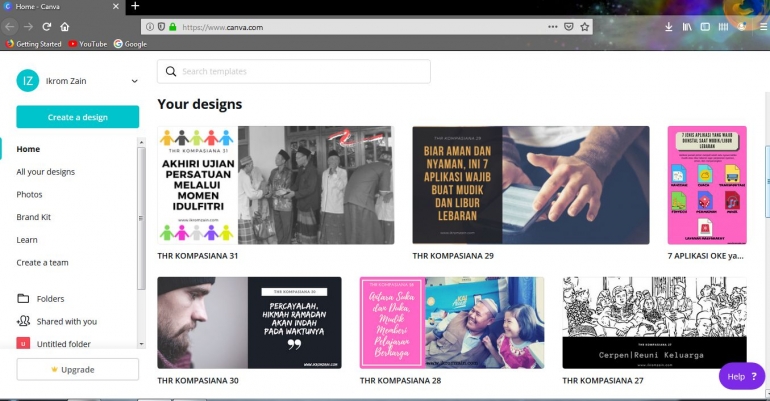
Task: Open new browser tab plus button
Action: [x=135, y=6]
